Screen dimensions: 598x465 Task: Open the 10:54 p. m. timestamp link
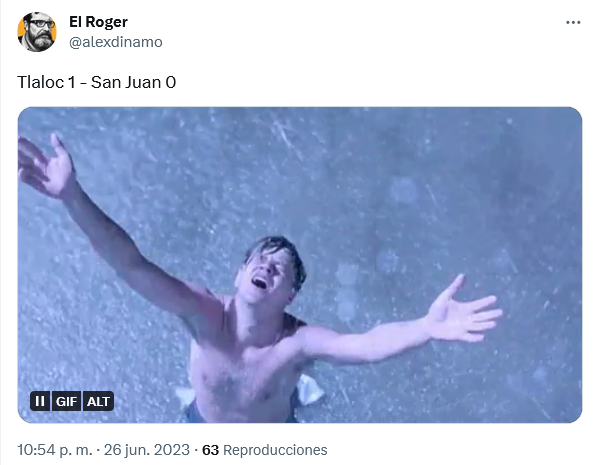click(55, 450)
